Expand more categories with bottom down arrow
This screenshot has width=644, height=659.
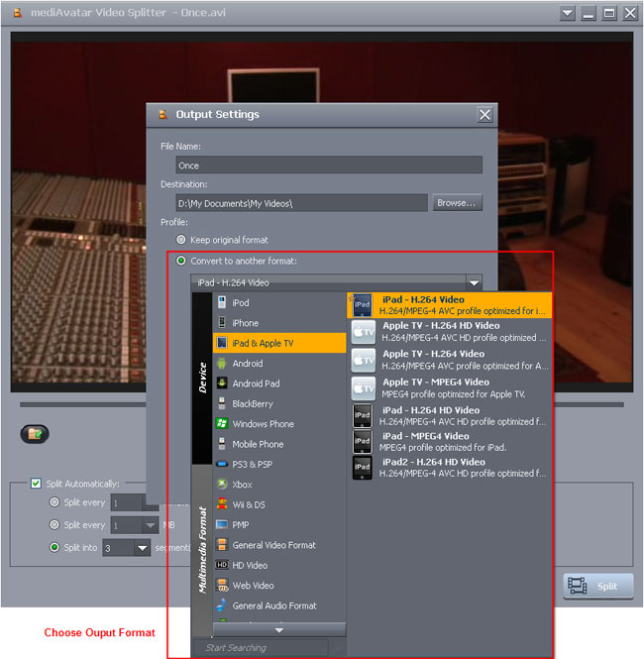[279, 629]
